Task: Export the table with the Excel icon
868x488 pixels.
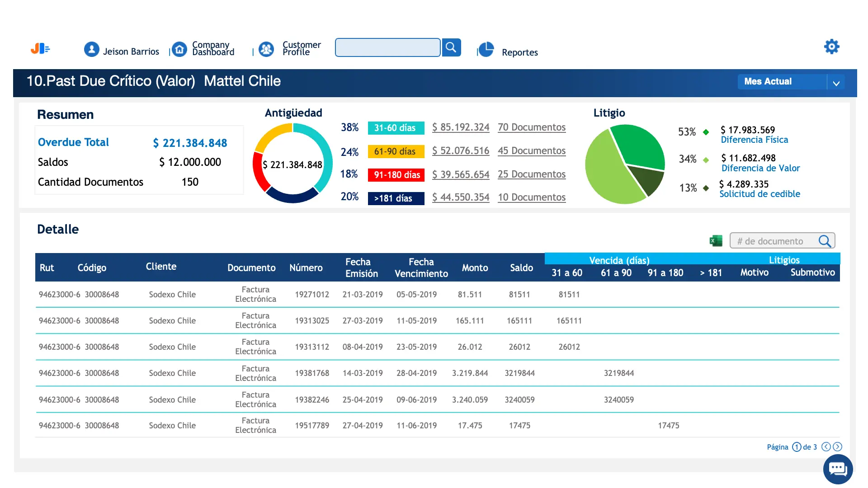Action: 716,241
